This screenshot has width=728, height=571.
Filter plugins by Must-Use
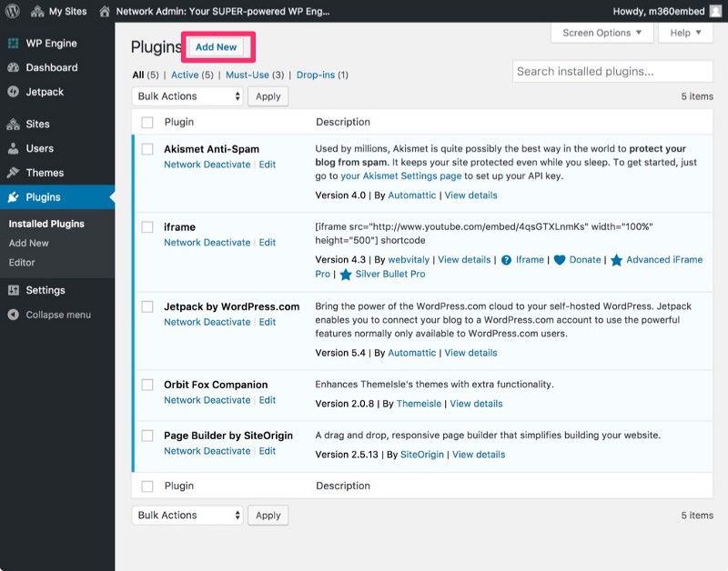point(248,75)
